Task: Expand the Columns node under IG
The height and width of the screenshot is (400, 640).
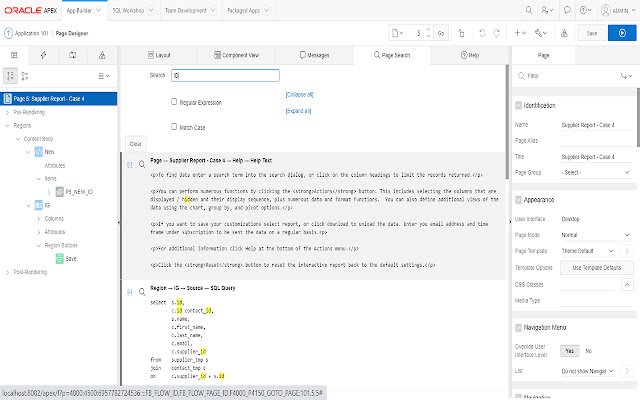Action: (x=39, y=219)
